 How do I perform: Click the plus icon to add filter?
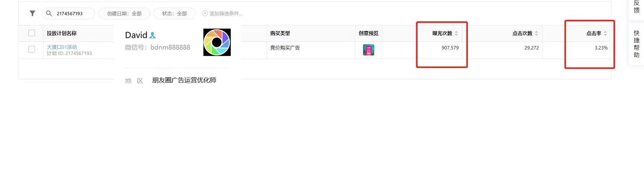tap(205, 13)
